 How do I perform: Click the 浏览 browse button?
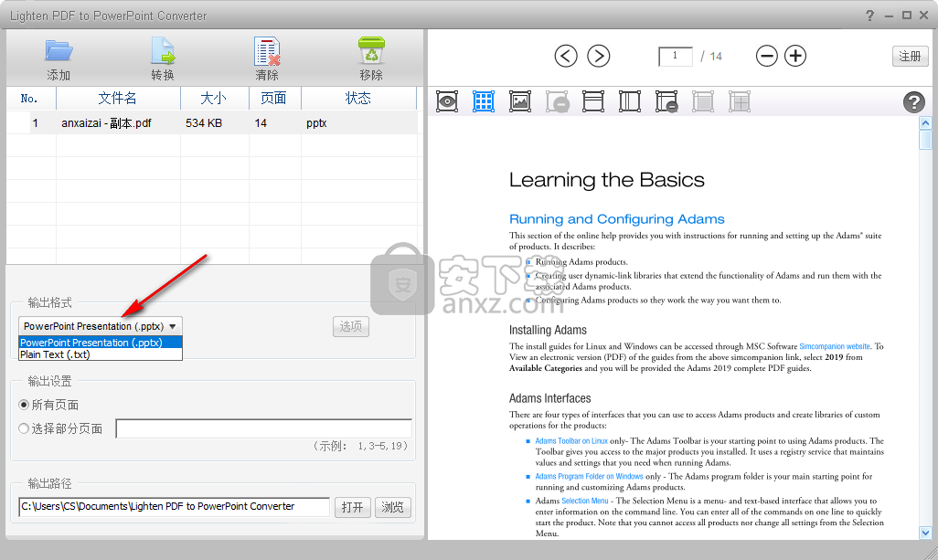pyautogui.click(x=392, y=507)
